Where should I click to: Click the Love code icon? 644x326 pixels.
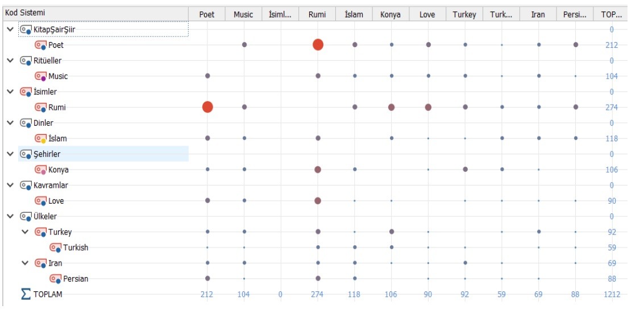(x=40, y=201)
